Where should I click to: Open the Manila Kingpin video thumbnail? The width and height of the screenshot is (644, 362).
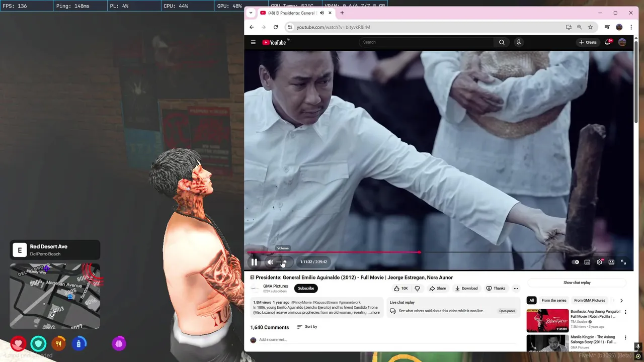[547, 343]
